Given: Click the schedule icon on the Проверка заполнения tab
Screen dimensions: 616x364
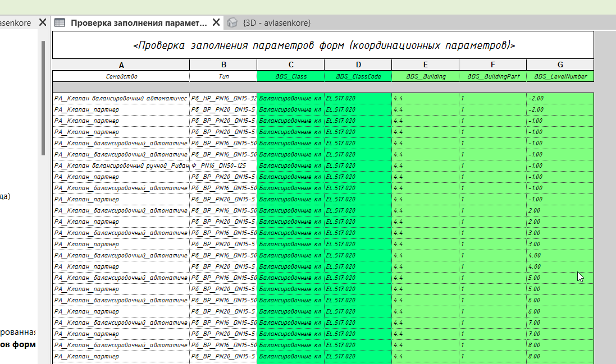Looking at the screenshot, I should tap(60, 23).
